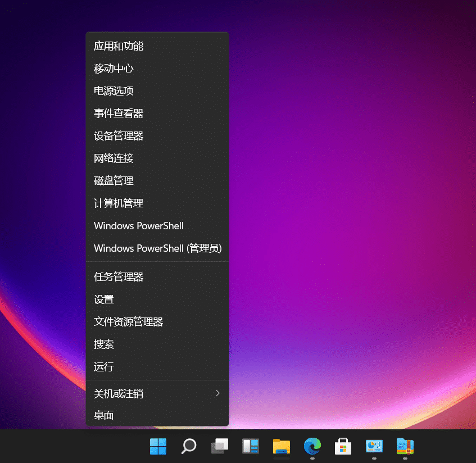Viewport: 476px width, 463px height.
Task: Expand the 关机或注销 submenu
Action: 157,393
